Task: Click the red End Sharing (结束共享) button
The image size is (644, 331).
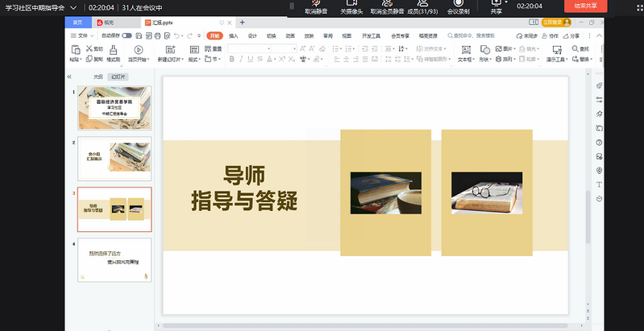Action: coord(585,6)
